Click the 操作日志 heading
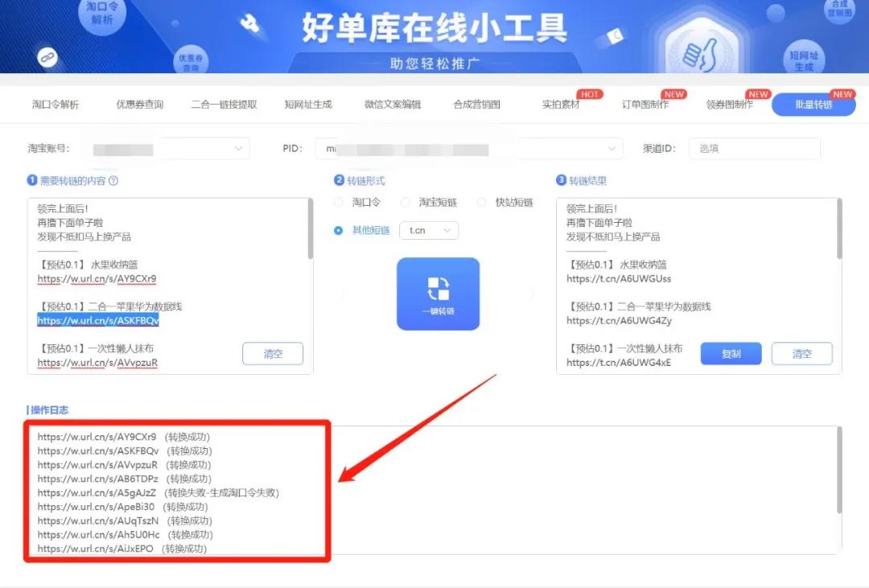Image resolution: width=869 pixels, height=588 pixels. (x=48, y=410)
